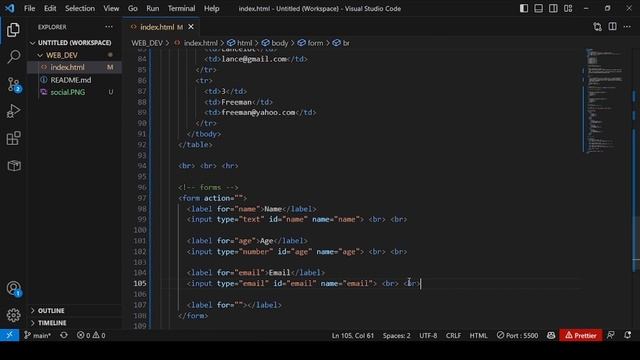Open editor more actions ellipsis
640x360 pixels.
(x=627, y=27)
